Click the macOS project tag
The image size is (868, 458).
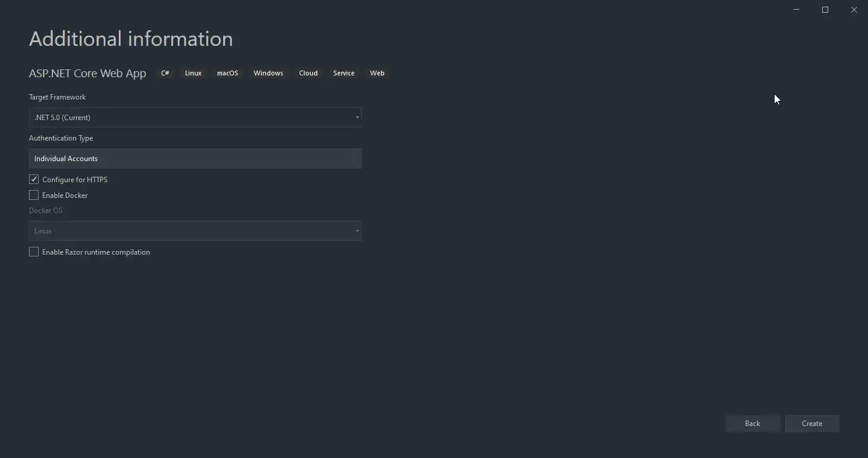tap(227, 73)
